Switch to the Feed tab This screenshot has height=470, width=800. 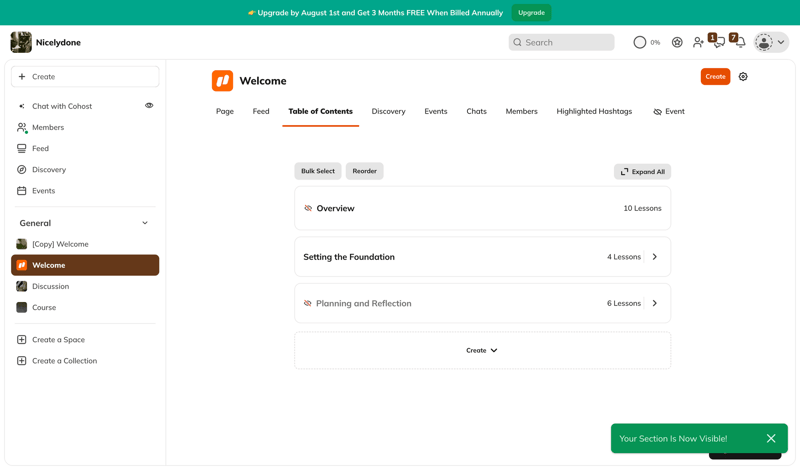261,111
